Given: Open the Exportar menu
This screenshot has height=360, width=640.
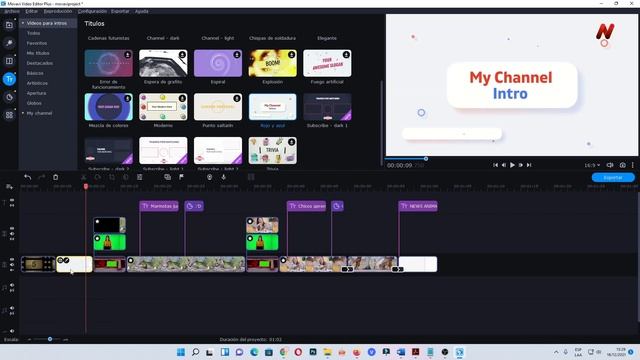Looking at the screenshot, I should click(120, 11).
